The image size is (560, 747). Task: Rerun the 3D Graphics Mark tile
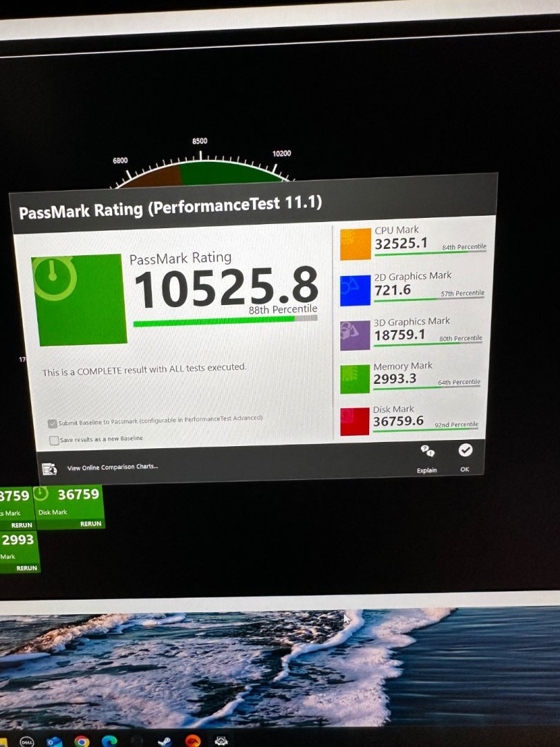click(x=22, y=525)
